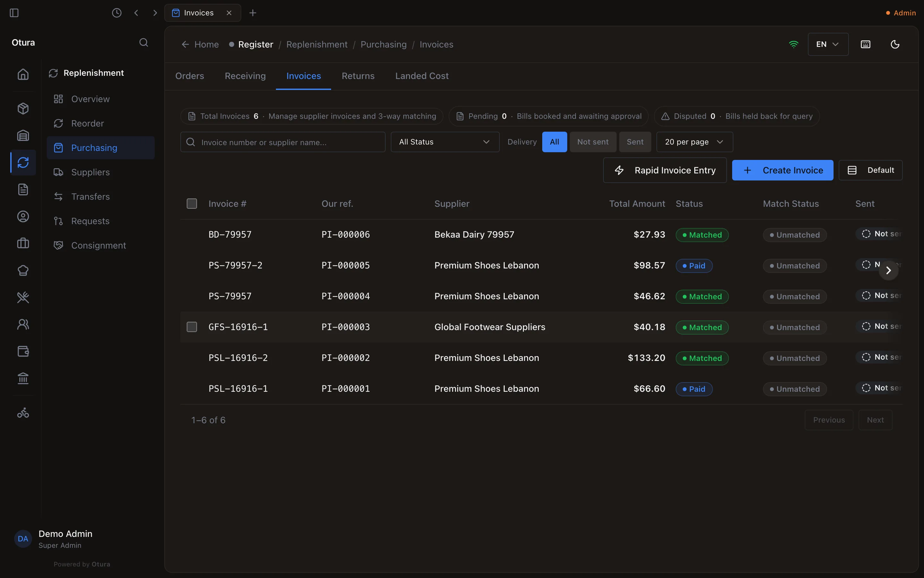
Task: Select the 'All' delivery filter
Action: (x=554, y=142)
